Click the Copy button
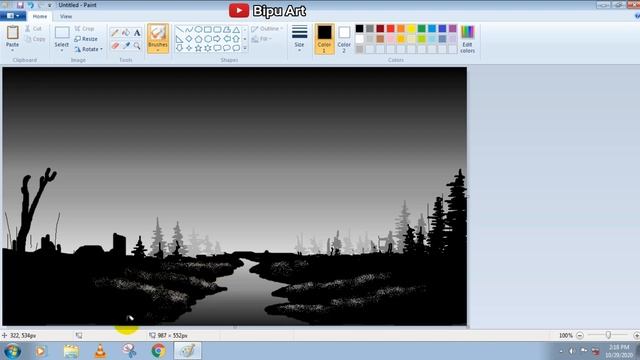This screenshot has height=360, width=640. click(x=35, y=39)
